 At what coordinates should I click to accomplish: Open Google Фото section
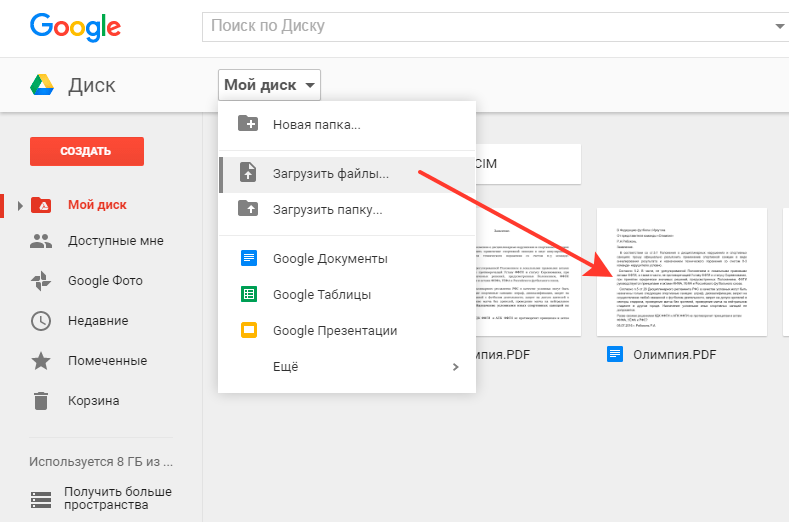105,281
